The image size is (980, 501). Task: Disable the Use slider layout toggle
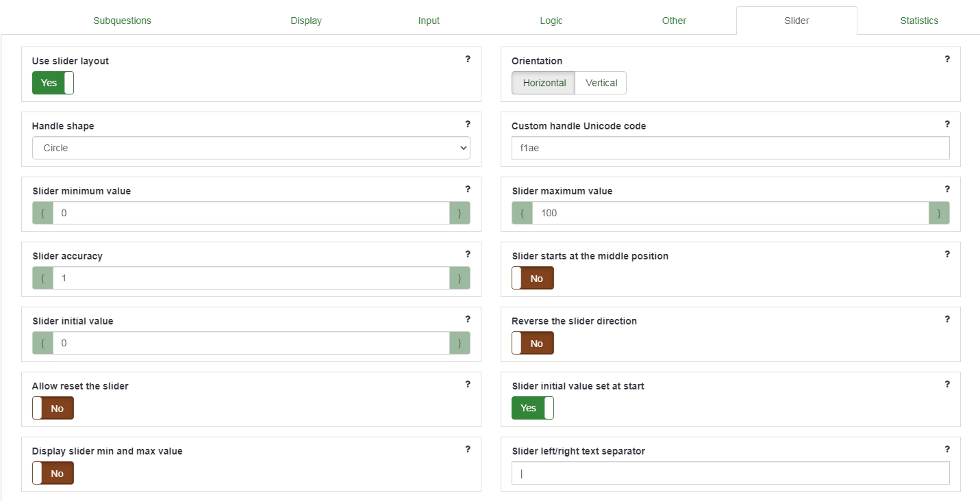(x=53, y=83)
